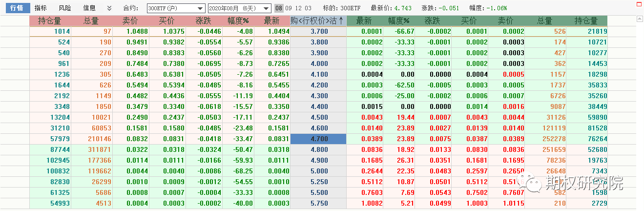
Task: Click 标的: 300ETF label
Action: pos(341,8)
